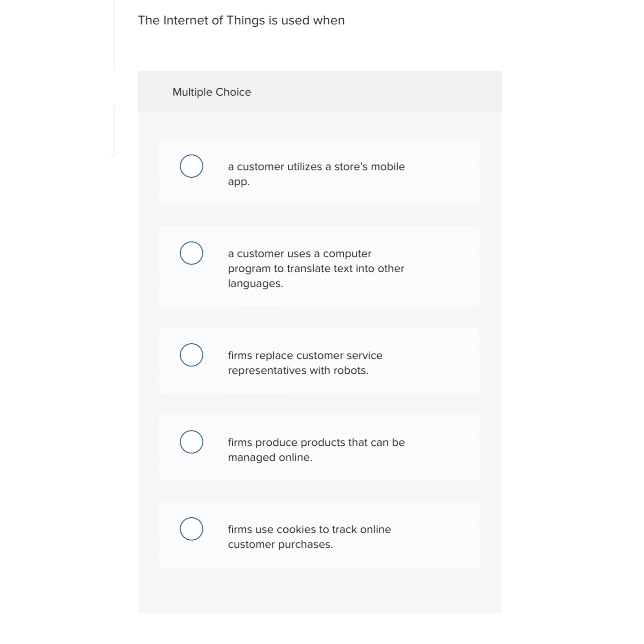Select the radio button for robots option

point(191,355)
